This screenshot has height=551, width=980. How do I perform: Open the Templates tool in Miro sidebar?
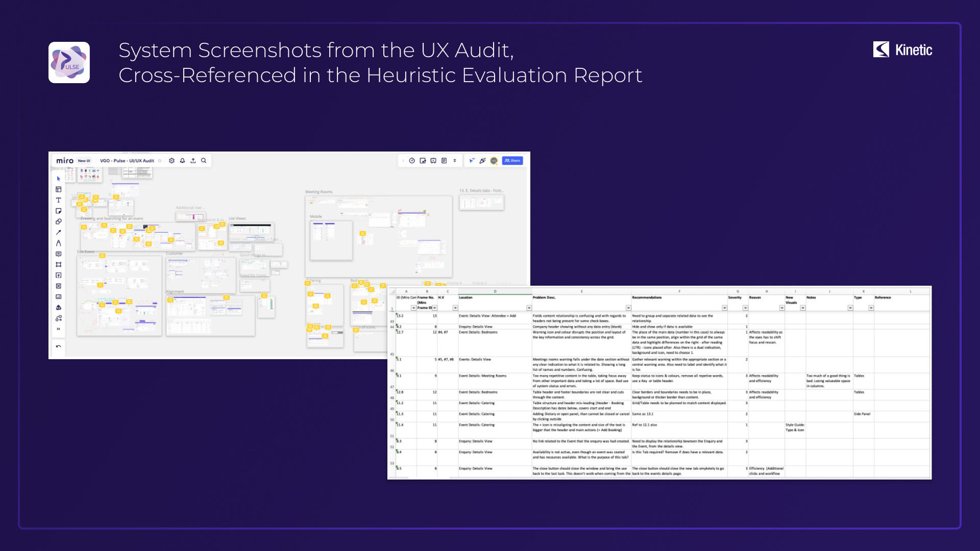pos(59,189)
